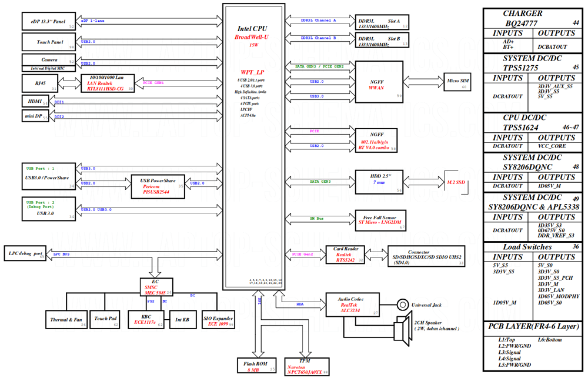Select the HDA bus label
Screen dimensions: 588x378
point(300,304)
